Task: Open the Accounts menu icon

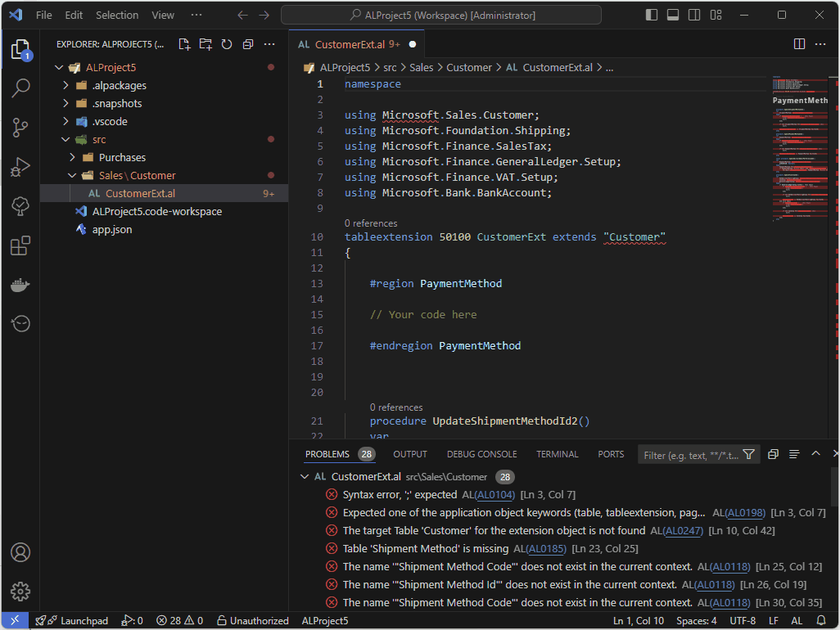Action: click(20, 551)
